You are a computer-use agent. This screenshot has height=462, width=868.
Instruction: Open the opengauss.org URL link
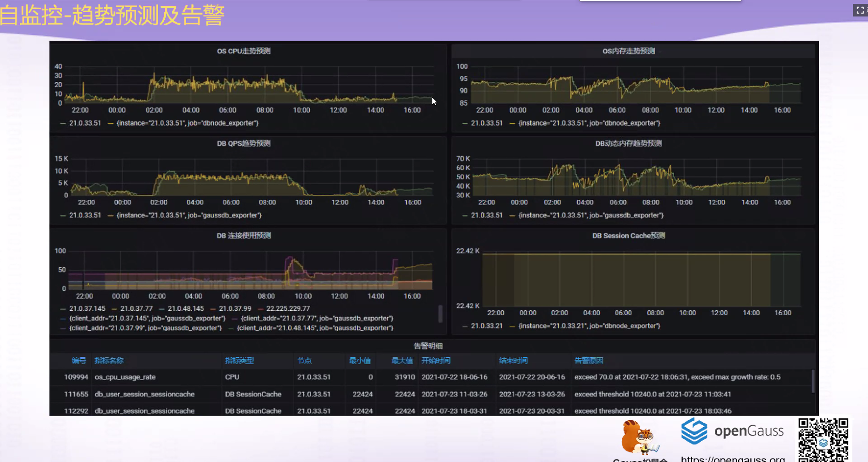point(733,459)
